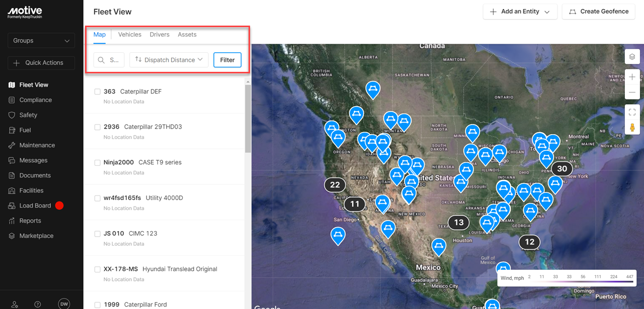Zoom in using the map plus control

click(632, 77)
